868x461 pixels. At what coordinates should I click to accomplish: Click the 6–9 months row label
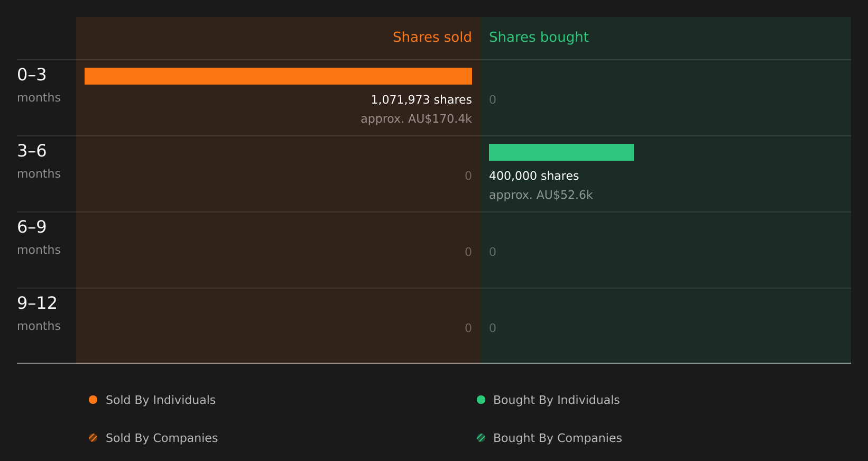[39, 237]
